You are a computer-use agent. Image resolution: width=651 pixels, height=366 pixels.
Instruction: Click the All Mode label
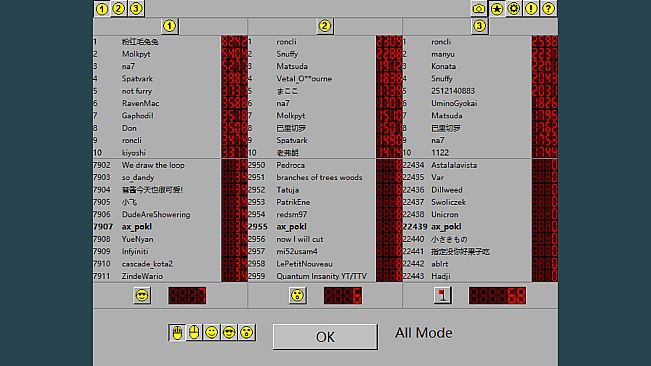[x=423, y=333]
